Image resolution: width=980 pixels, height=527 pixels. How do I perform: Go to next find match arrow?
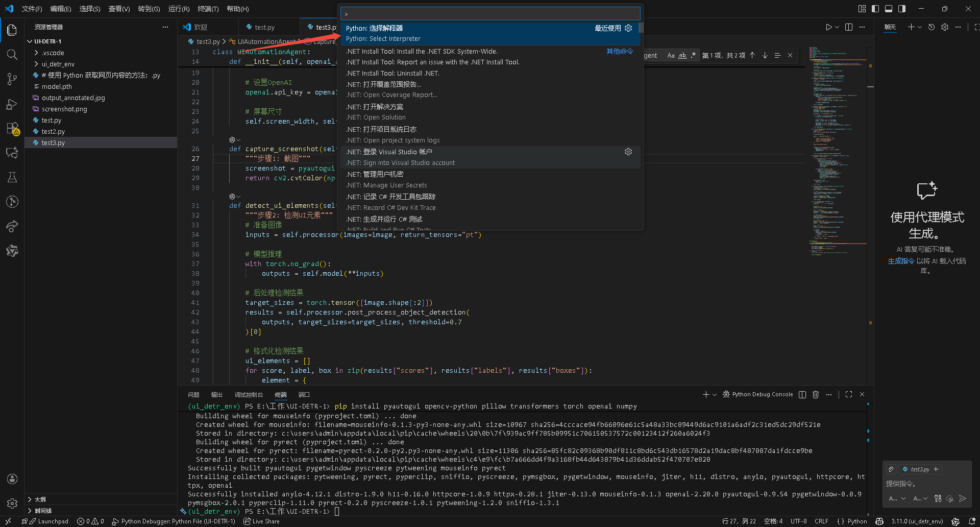pos(765,55)
